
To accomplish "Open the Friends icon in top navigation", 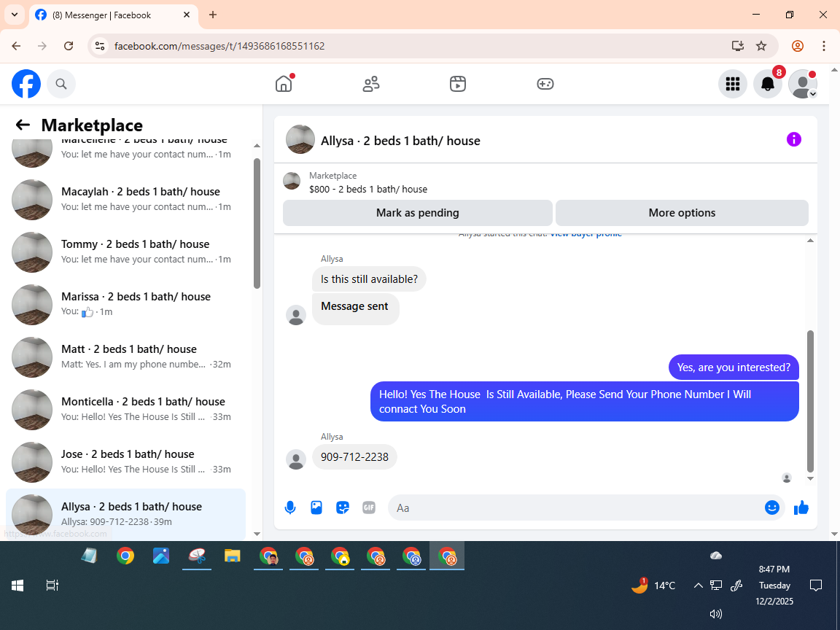I will click(x=370, y=84).
